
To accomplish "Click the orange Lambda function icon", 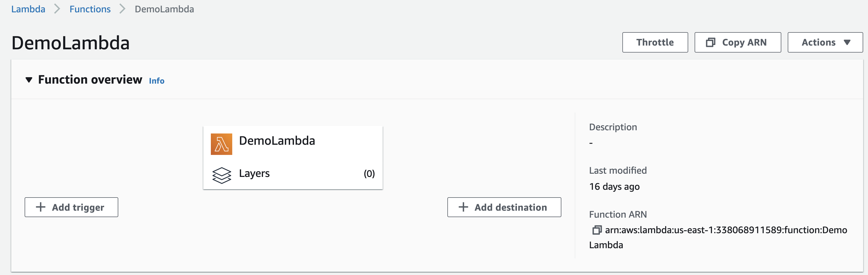I will point(221,144).
